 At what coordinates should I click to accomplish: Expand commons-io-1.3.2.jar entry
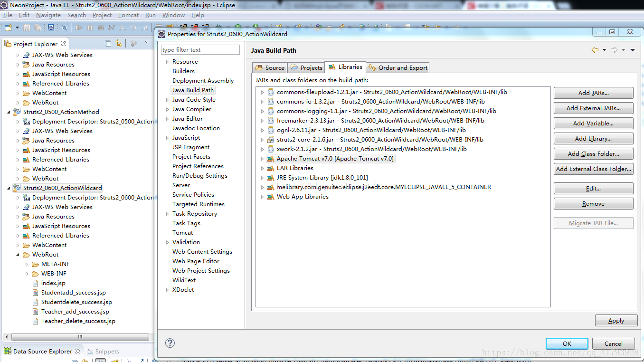click(262, 101)
